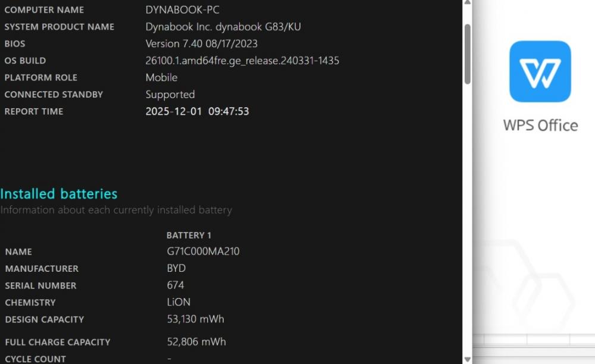The width and height of the screenshot is (595, 364).
Task: Select design capacity 53,130 mWh
Action: pyautogui.click(x=196, y=319)
